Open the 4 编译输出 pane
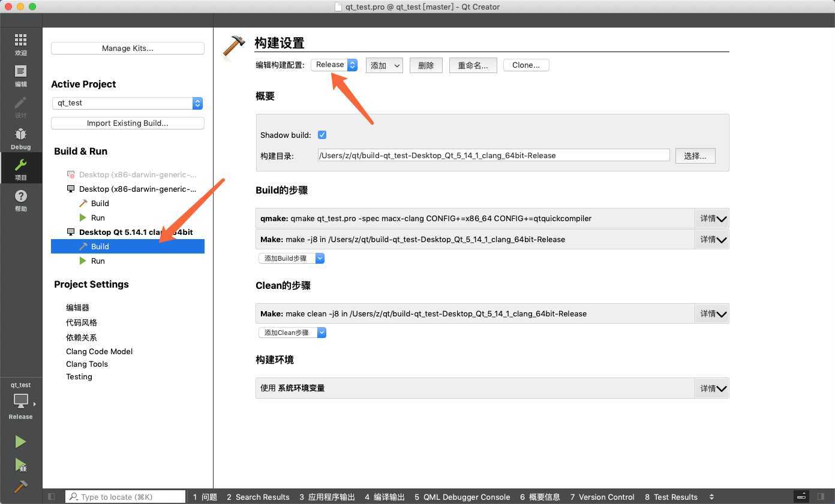Image resolution: width=835 pixels, height=504 pixels. [x=385, y=497]
